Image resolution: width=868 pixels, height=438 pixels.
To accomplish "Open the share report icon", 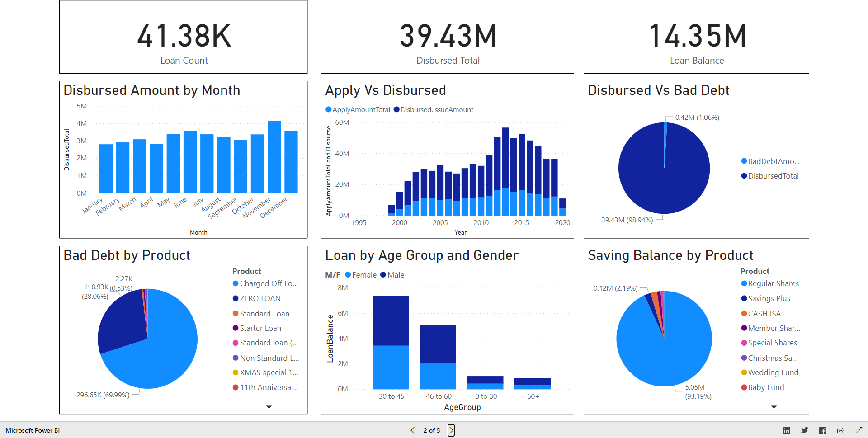I will pyautogui.click(x=841, y=431).
